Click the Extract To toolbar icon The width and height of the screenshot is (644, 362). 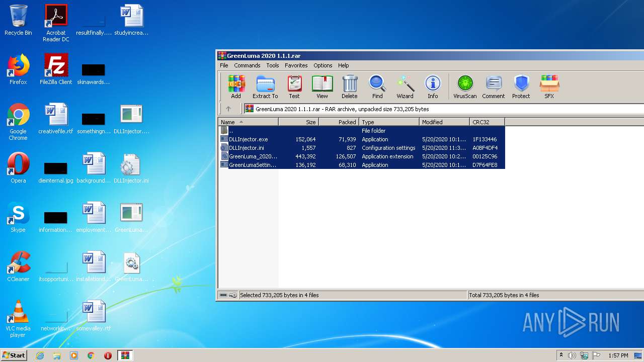[x=265, y=86]
